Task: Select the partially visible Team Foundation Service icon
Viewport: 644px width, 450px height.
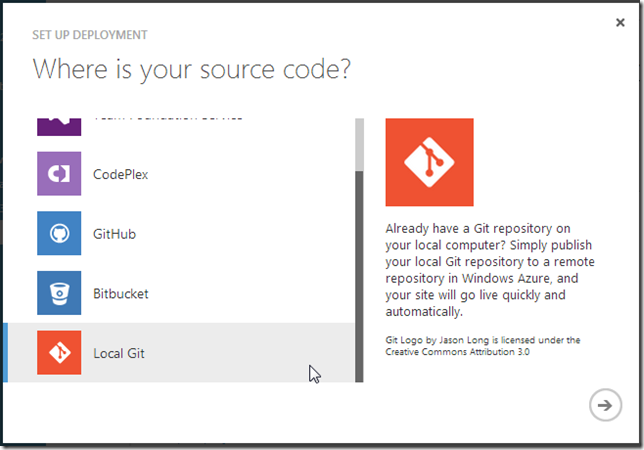Action: point(59,127)
